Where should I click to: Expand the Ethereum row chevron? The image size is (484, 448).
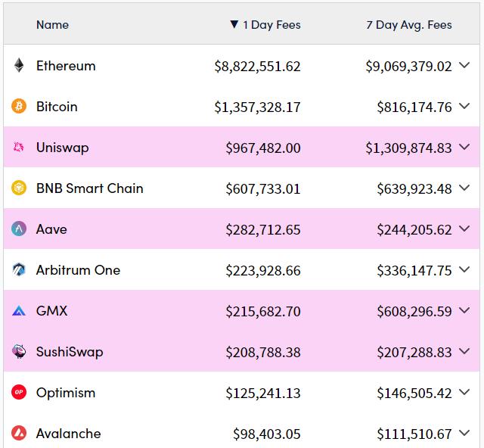[464, 66]
